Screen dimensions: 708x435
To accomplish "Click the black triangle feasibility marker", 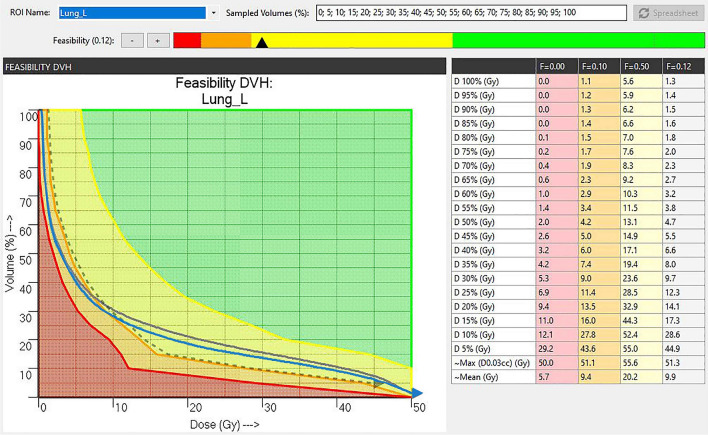I will click(262, 43).
